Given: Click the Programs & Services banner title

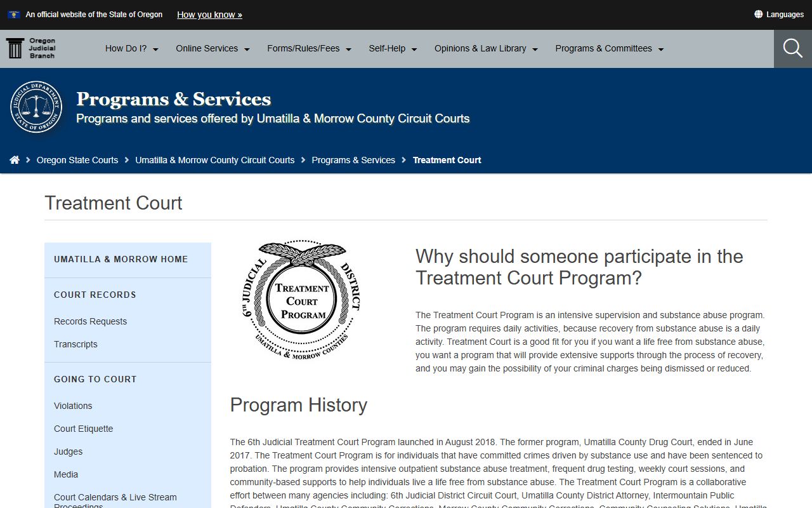Looking at the screenshot, I should click(x=174, y=99).
